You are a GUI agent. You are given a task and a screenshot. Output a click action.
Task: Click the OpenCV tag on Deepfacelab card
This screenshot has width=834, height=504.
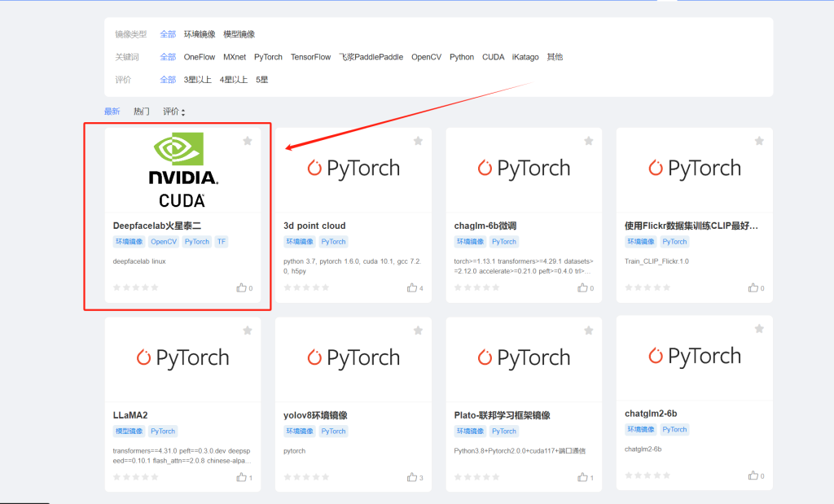pyautogui.click(x=163, y=241)
